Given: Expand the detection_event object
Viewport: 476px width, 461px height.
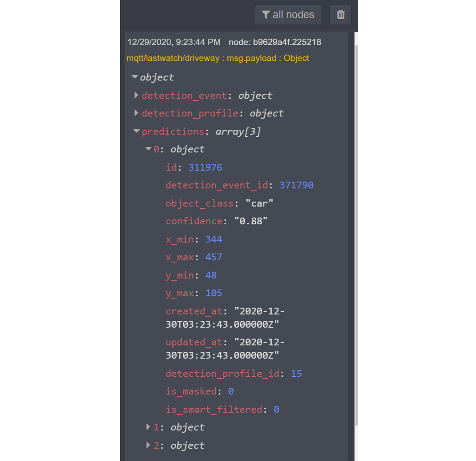Looking at the screenshot, I should pyautogui.click(x=137, y=95).
